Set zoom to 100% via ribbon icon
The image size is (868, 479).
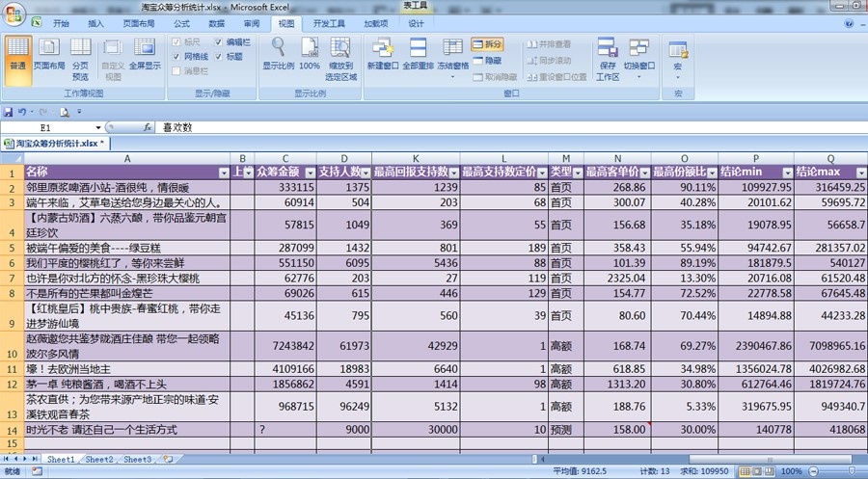310,54
